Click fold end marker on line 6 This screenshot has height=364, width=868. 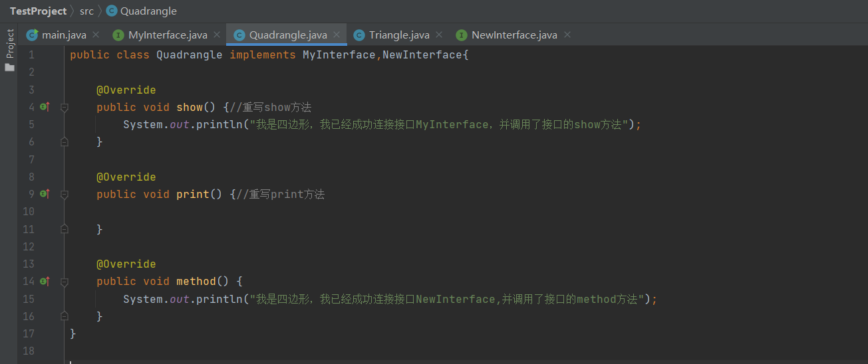[x=65, y=141]
